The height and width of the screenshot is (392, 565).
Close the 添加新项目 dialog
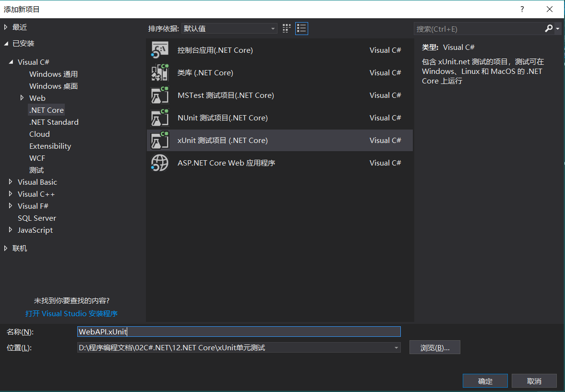(550, 10)
